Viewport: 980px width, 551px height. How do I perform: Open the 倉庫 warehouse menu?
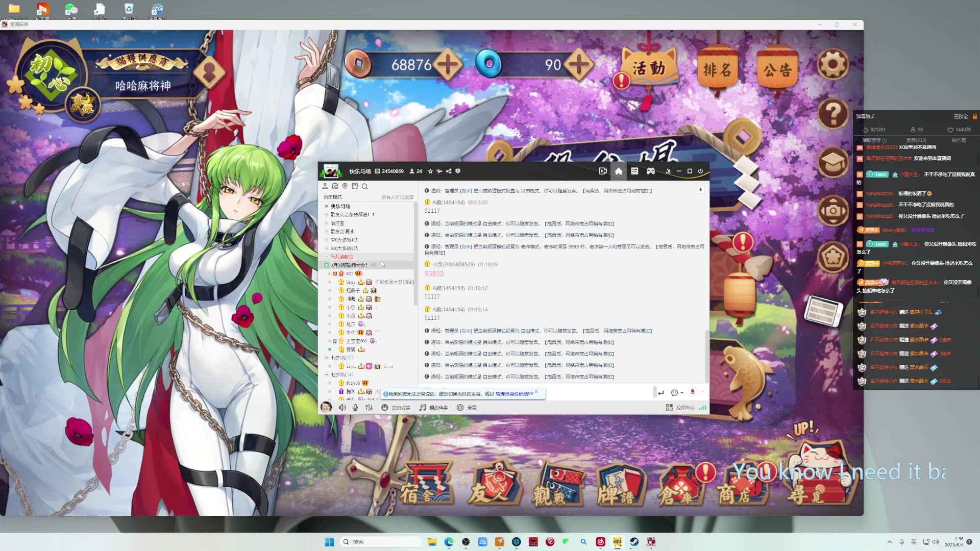click(683, 485)
